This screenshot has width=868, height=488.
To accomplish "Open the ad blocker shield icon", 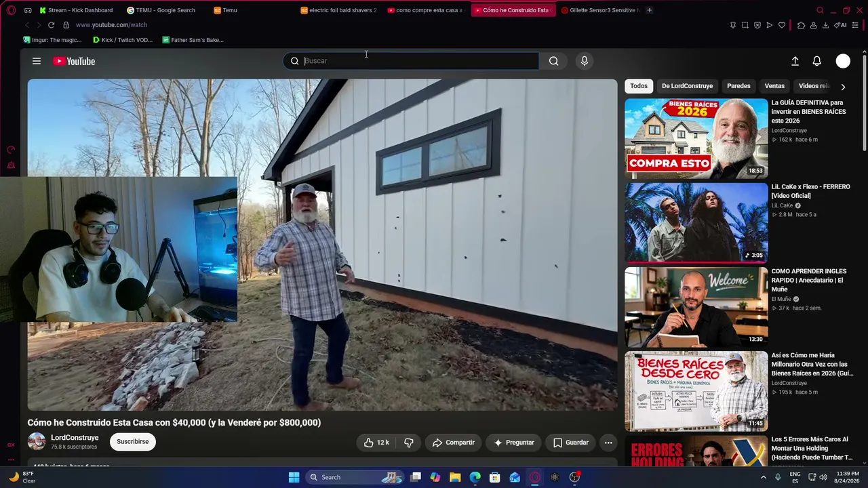I will pos(757,25).
